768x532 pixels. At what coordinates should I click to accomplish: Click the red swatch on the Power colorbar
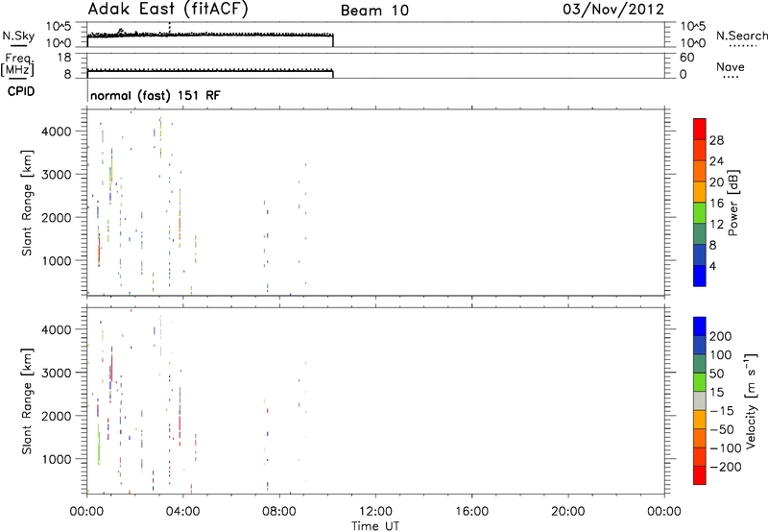(700, 130)
